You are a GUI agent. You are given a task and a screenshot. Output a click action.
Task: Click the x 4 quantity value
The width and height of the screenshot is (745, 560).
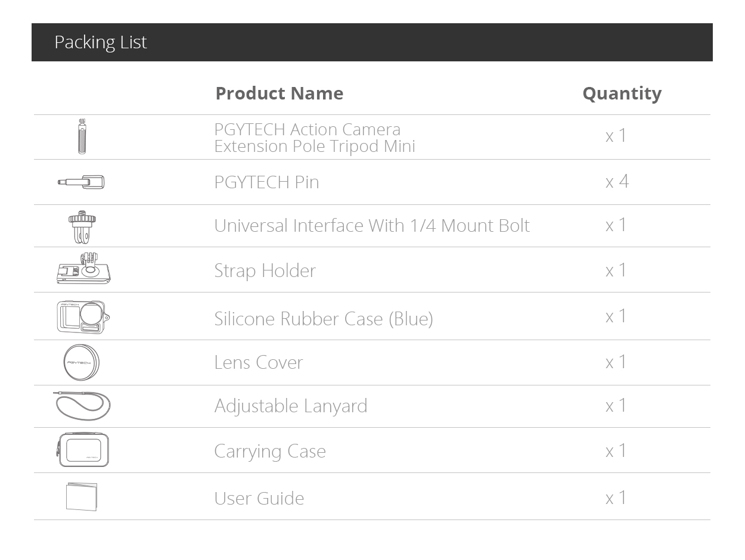coord(617,181)
